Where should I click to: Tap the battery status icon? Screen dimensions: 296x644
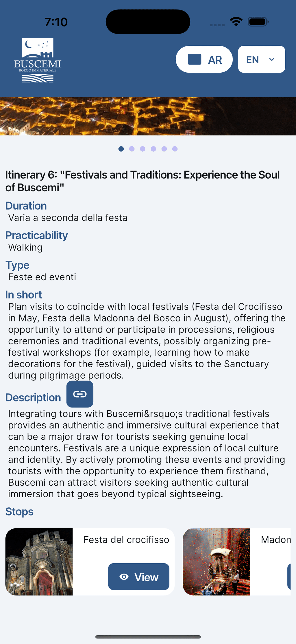click(258, 22)
